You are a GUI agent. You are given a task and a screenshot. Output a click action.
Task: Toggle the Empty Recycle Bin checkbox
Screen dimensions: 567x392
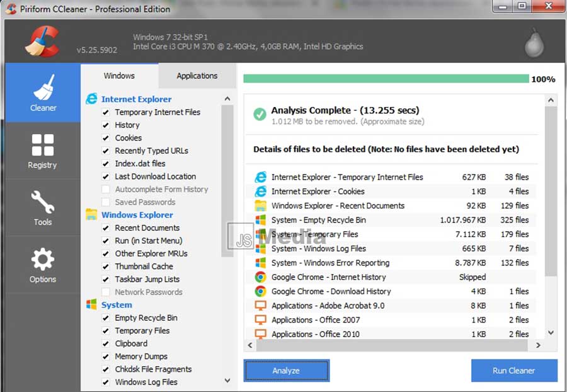(106, 318)
